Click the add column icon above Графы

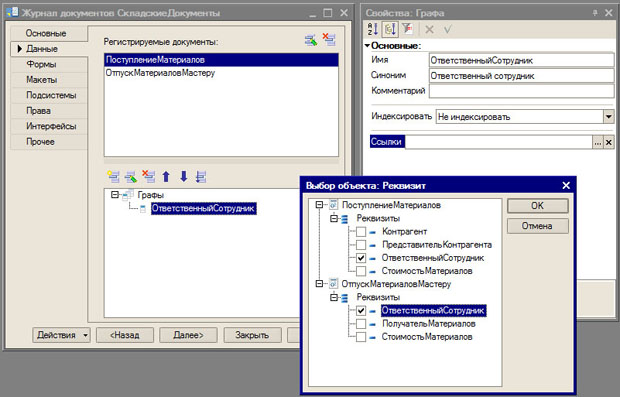[113, 176]
